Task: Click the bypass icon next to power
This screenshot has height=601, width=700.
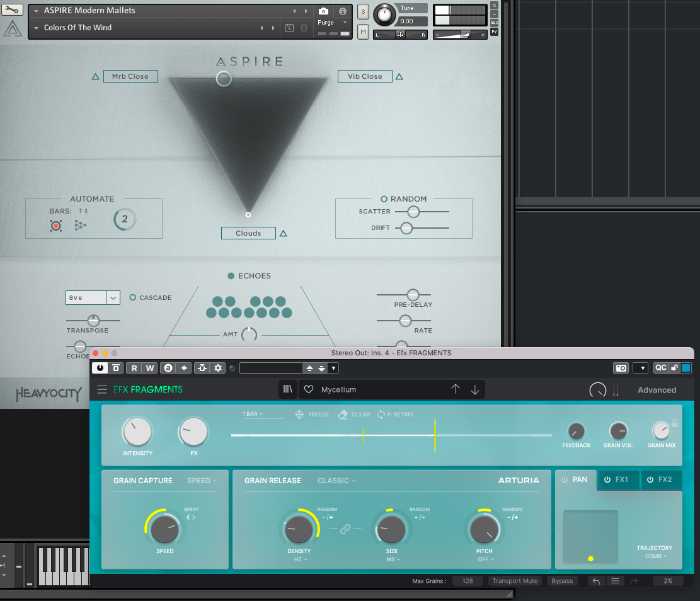Action: pos(116,368)
